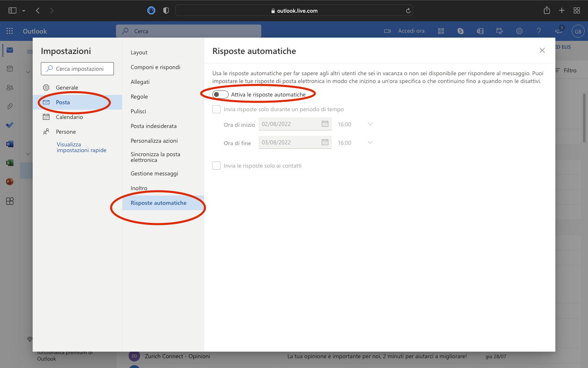
Task: Open Excel from the left app rail
Action: (x=9, y=162)
